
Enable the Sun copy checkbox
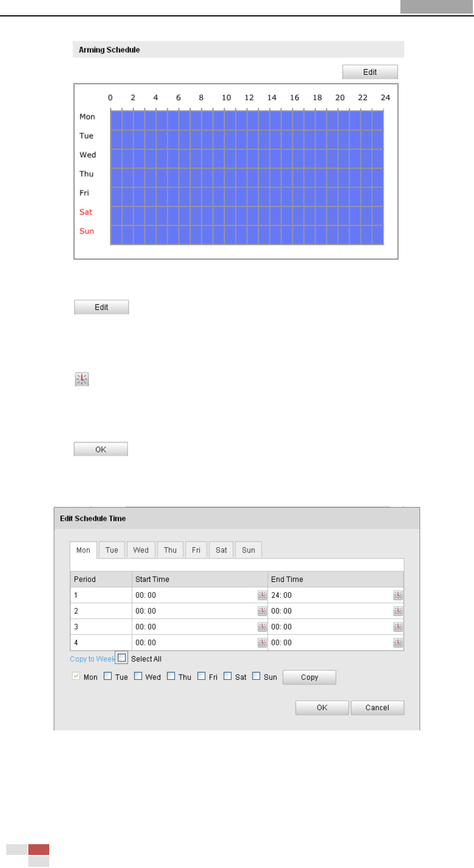click(x=256, y=676)
